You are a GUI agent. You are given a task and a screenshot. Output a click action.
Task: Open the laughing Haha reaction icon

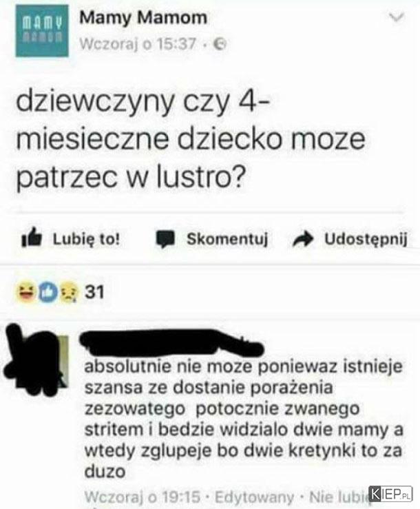(x=27, y=292)
